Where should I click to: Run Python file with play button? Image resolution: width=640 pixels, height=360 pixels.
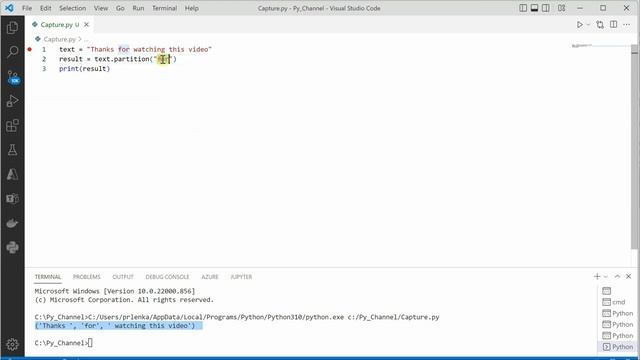580,25
